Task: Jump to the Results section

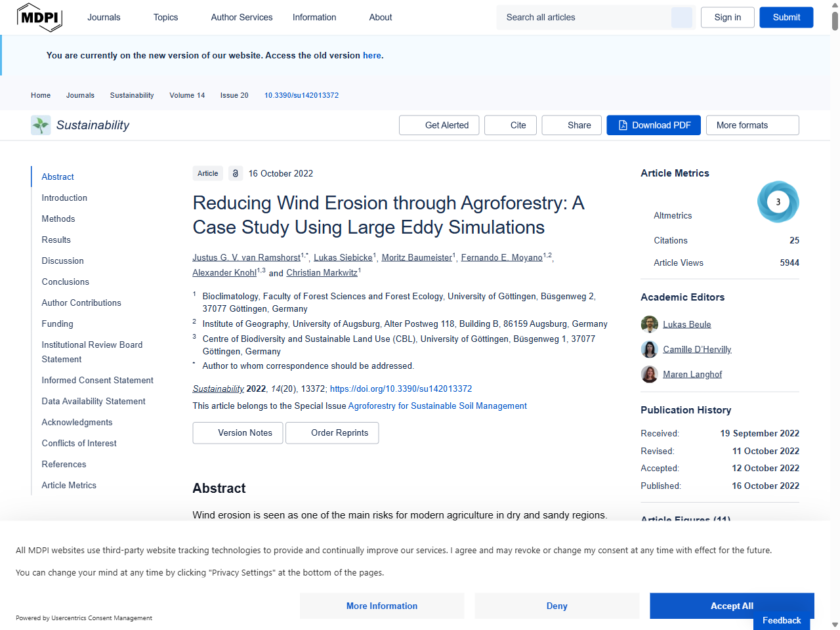Action: (56, 240)
